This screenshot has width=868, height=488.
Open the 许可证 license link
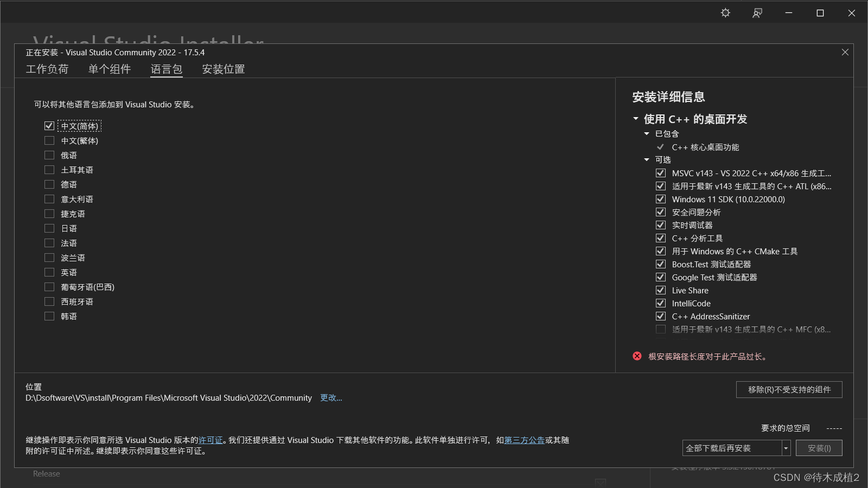coord(210,440)
